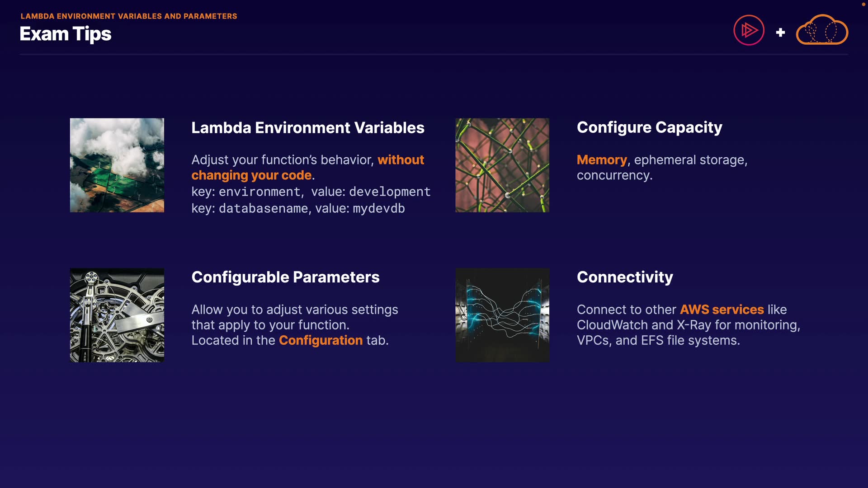Click the small orange dot in corner
Screen dimensions: 868x488
[x=863, y=4]
